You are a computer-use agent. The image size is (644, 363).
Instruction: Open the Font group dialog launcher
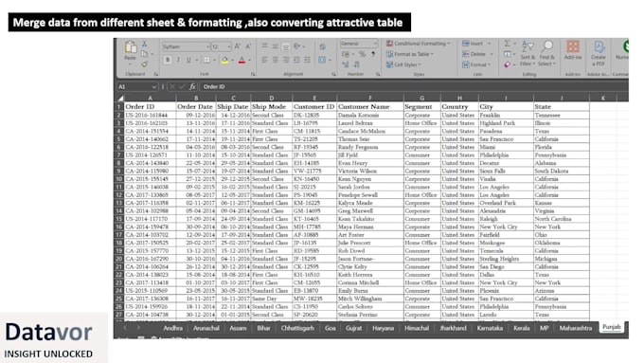click(x=253, y=74)
